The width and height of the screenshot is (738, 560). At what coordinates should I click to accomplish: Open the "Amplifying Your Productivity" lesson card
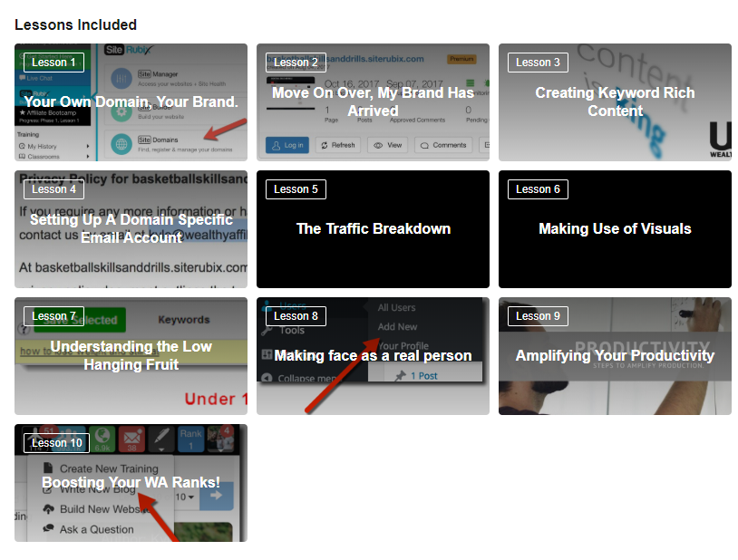(x=615, y=356)
